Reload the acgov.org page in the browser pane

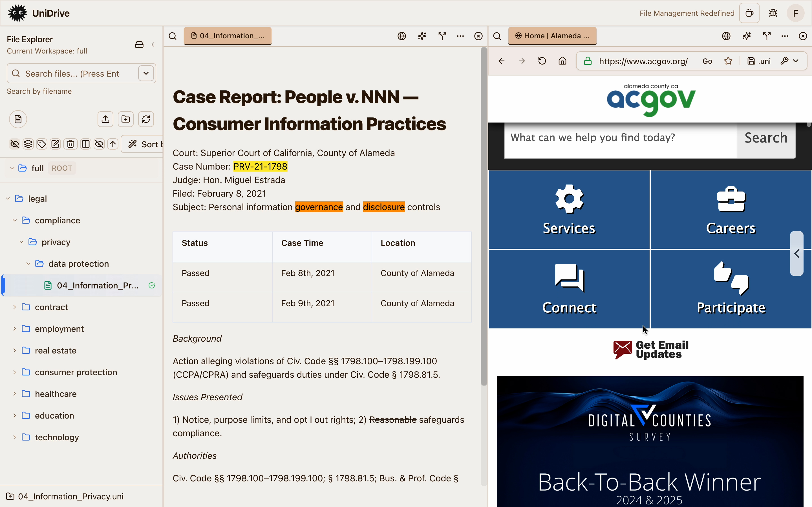click(542, 61)
